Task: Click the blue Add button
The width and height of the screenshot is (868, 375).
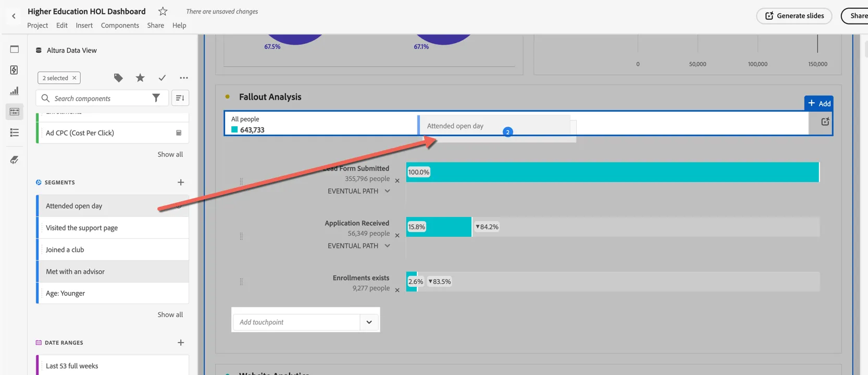Action: pyautogui.click(x=819, y=103)
